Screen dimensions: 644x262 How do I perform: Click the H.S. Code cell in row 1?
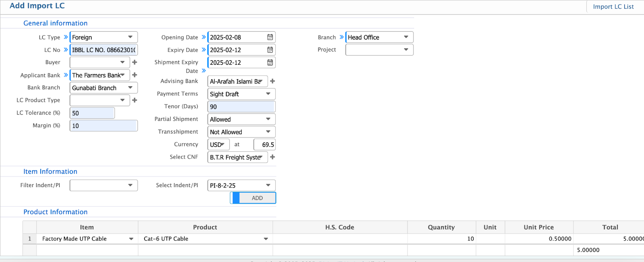pyautogui.click(x=340, y=239)
